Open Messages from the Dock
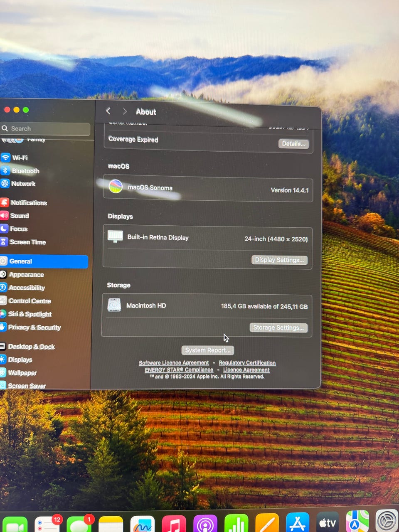The width and height of the screenshot is (399, 532). tap(79, 525)
